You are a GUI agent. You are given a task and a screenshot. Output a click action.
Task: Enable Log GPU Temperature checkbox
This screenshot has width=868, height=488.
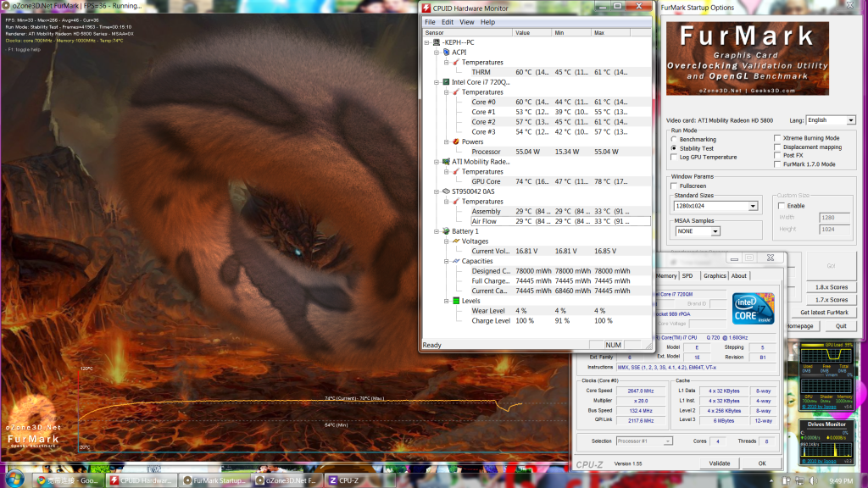tap(674, 157)
